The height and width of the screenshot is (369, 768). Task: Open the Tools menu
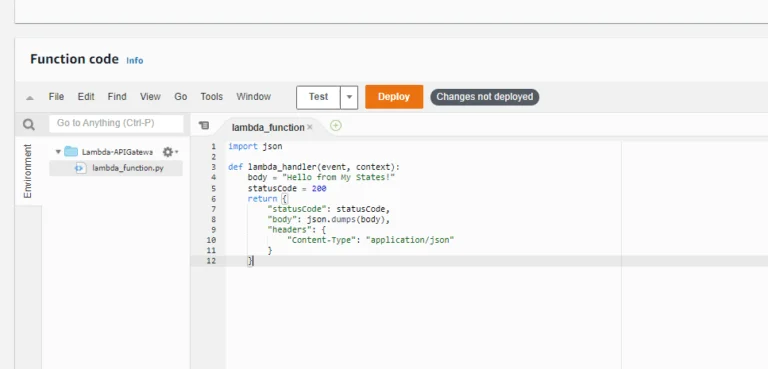point(212,97)
